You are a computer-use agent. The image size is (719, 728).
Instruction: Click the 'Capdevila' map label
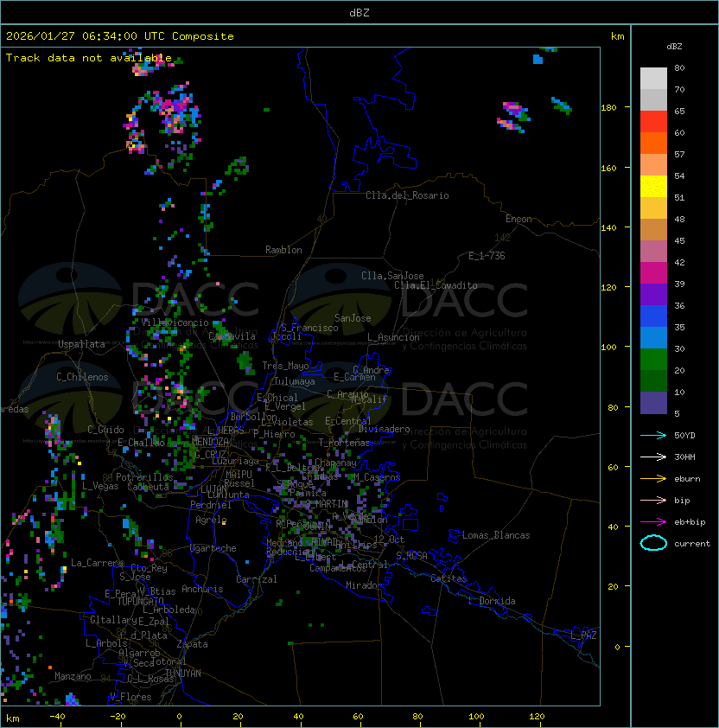(x=232, y=336)
